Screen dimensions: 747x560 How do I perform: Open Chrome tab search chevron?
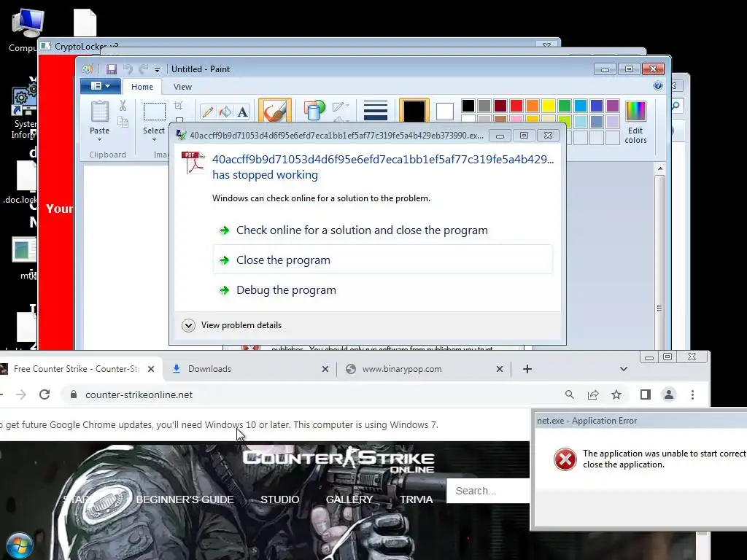click(624, 368)
